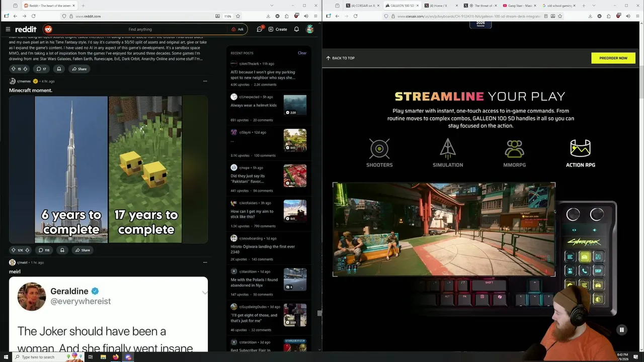This screenshot has height=362, width=644.
Task: Open the Reddit hamburger menu
Action: [8, 29]
